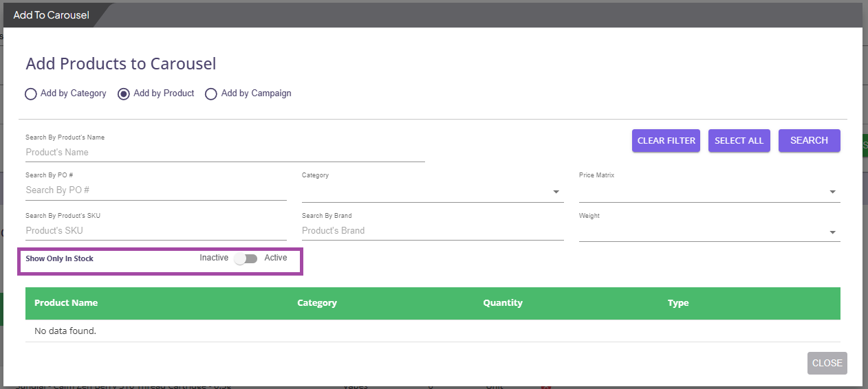Image resolution: width=868 pixels, height=389 pixels.
Task: Expand the Weight dropdown
Action: coord(708,232)
